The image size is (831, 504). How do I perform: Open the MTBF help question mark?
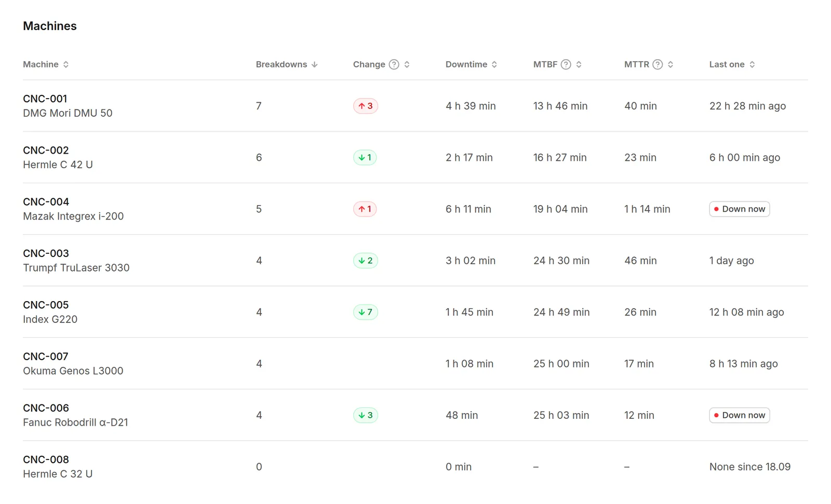coord(566,64)
